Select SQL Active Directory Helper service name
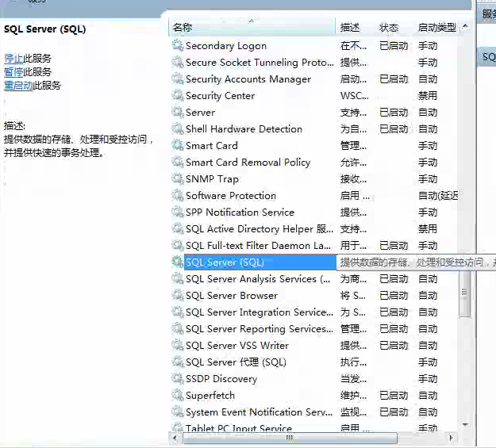Image resolution: width=496 pixels, height=448 pixels. pyautogui.click(x=260, y=229)
